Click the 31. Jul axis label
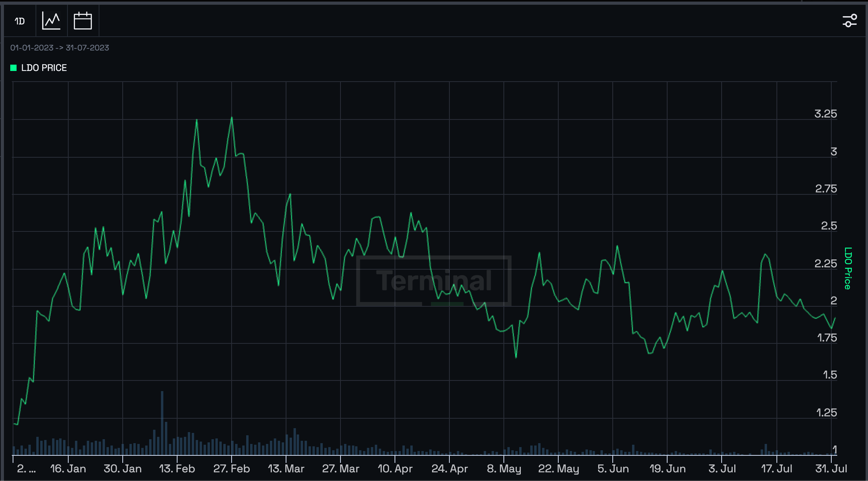This screenshot has width=868, height=481. pos(831,469)
